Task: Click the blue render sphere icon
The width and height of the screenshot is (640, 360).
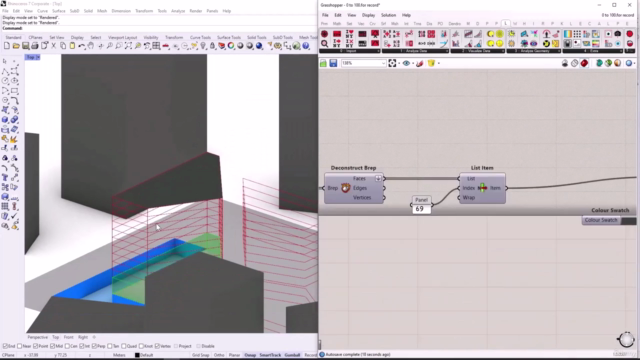Action: coord(259,46)
